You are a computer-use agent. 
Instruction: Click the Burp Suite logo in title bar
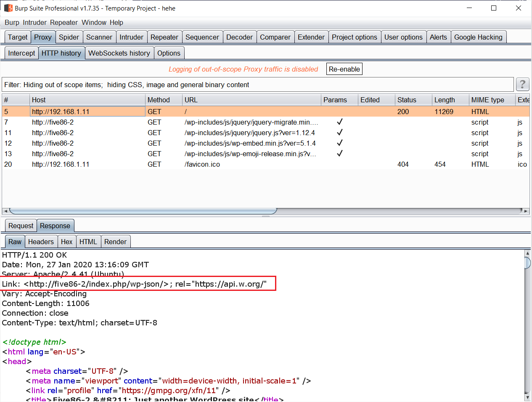(x=8, y=8)
